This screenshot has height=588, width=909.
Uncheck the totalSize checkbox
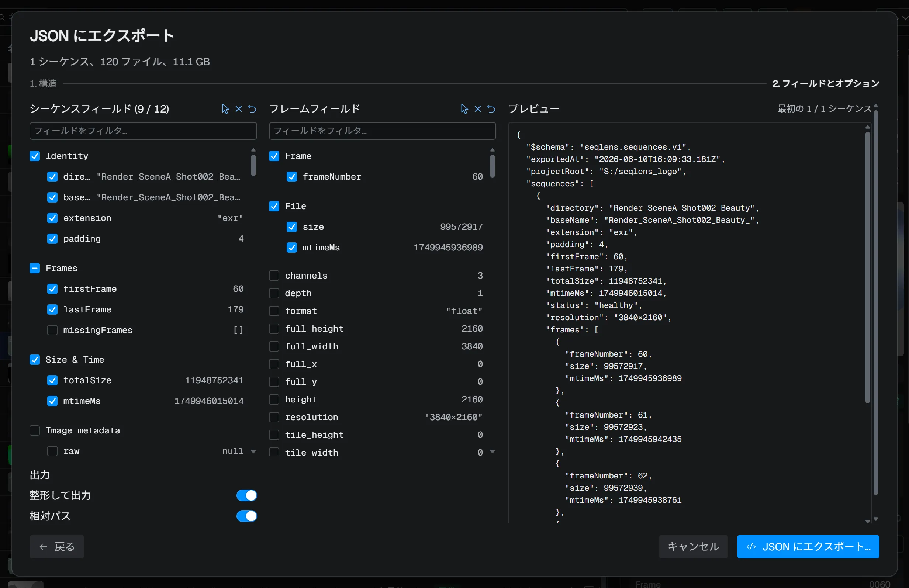(x=52, y=380)
